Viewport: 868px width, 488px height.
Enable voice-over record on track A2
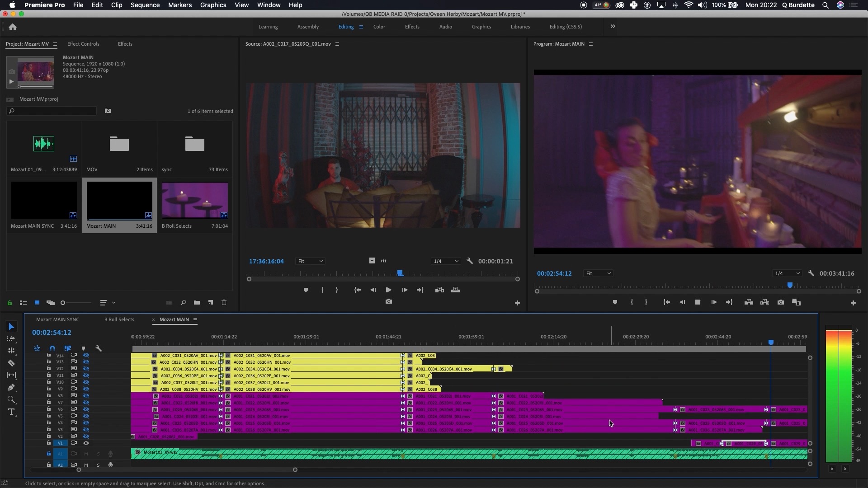[110, 465]
